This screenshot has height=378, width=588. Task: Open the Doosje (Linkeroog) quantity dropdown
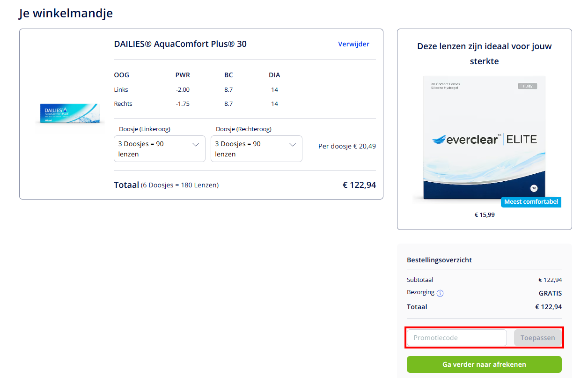coord(160,149)
